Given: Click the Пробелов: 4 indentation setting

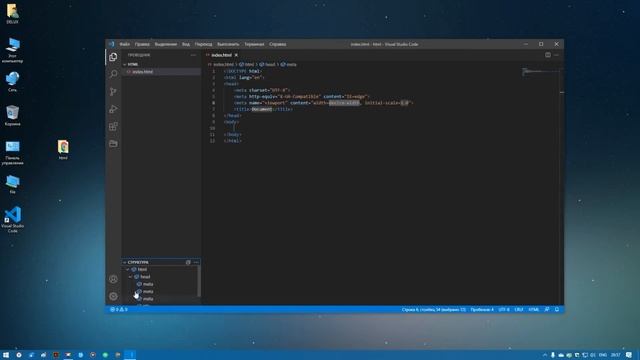Looking at the screenshot, I should tap(482, 309).
